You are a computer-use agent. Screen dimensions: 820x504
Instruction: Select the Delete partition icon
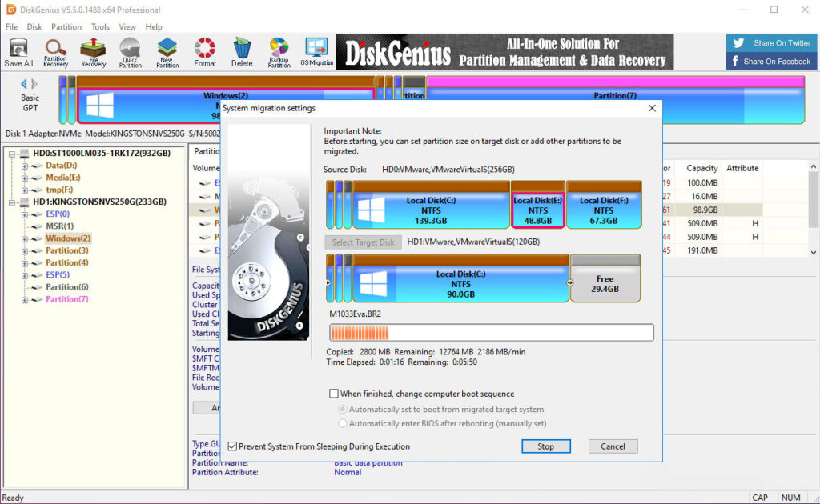(242, 51)
